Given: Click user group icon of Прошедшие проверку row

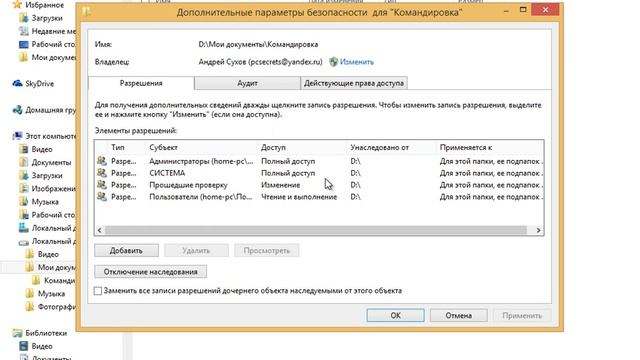Looking at the screenshot, I should (102, 184).
